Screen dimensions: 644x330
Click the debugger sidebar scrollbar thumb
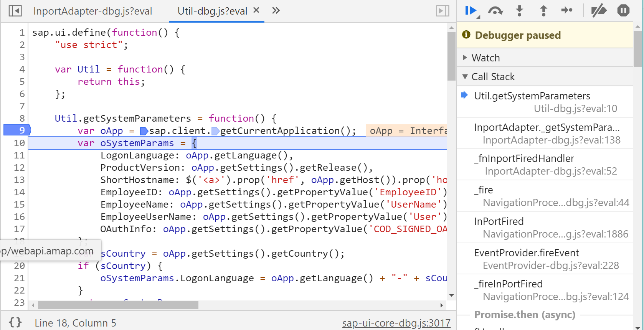point(638,49)
